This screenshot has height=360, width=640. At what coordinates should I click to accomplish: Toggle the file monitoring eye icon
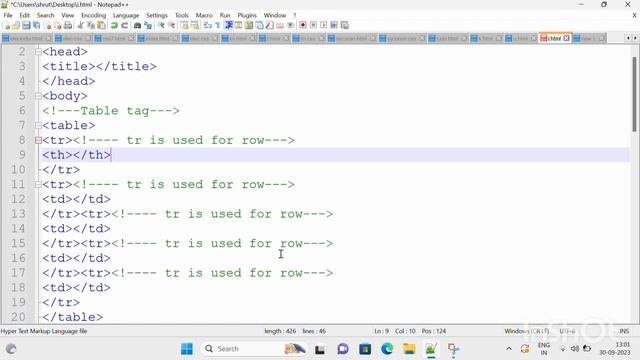[x=291, y=25]
